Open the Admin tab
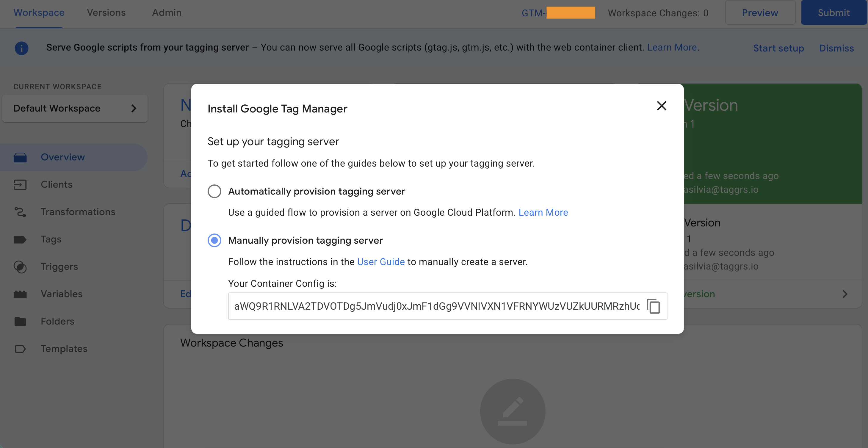Screen dimensions: 868x448 167,12
